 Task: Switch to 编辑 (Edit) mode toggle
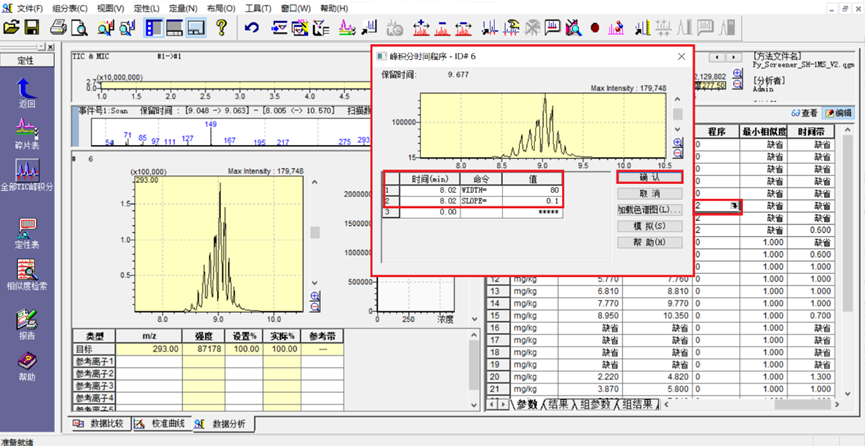coord(838,113)
